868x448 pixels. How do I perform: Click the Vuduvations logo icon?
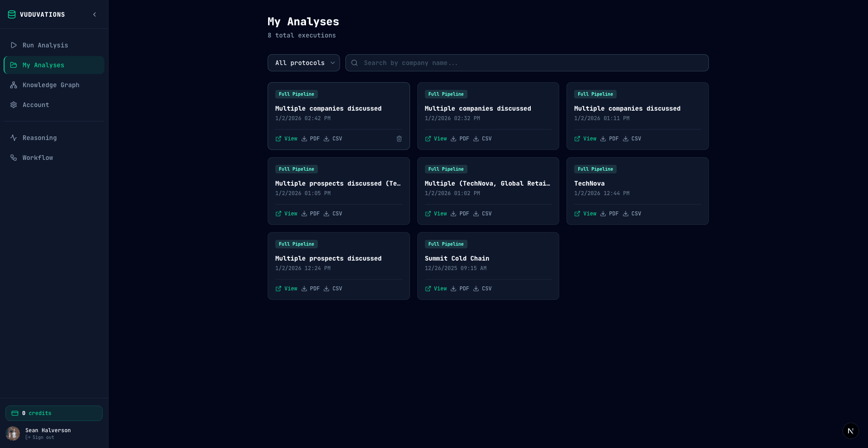pos(12,14)
